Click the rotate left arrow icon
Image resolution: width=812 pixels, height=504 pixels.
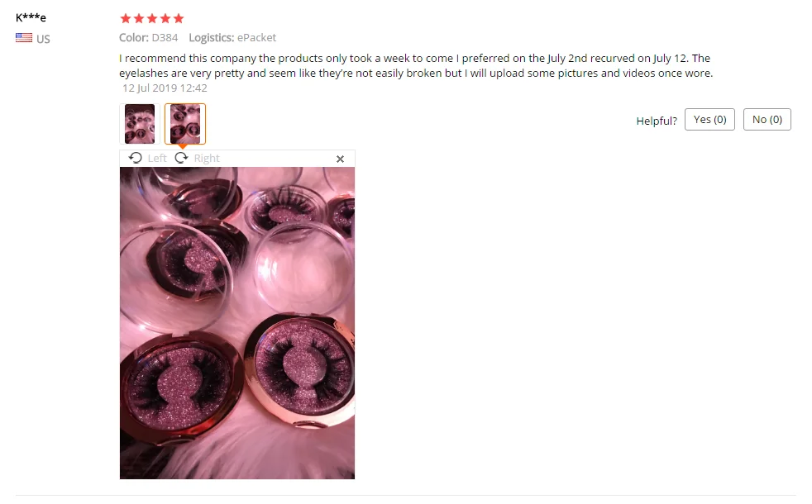tap(135, 158)
